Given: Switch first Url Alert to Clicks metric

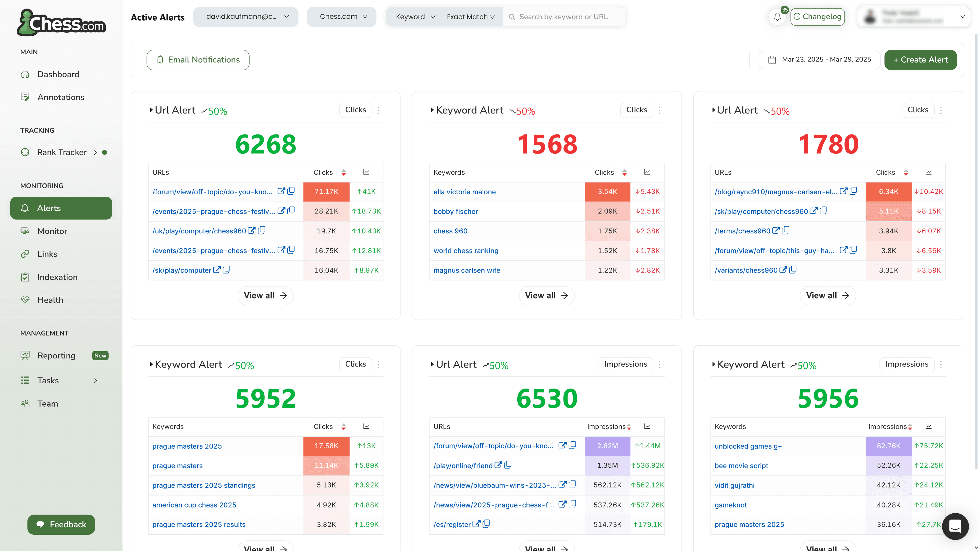Looking at the screenshot, I should (355, 110).
